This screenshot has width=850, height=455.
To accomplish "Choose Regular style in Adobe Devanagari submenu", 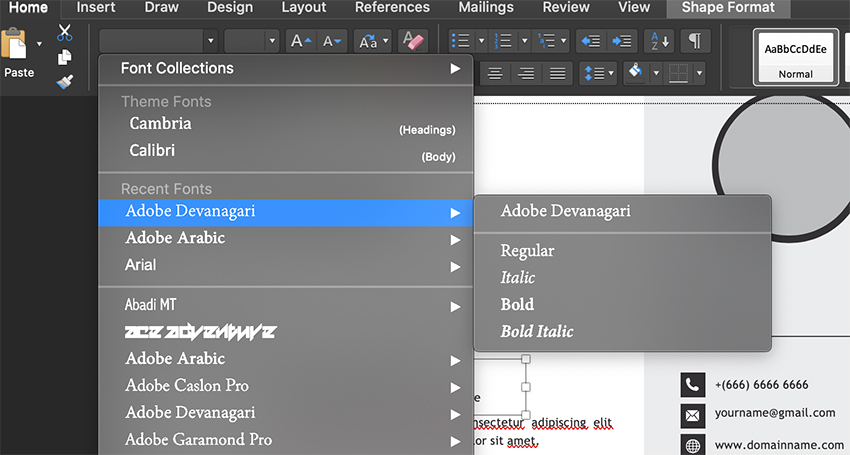I will tap(622, 251).
